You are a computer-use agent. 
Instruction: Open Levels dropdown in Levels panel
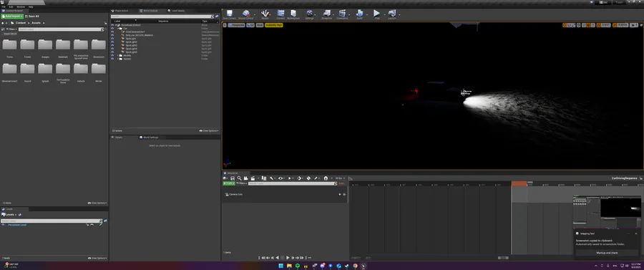point(10,215)
